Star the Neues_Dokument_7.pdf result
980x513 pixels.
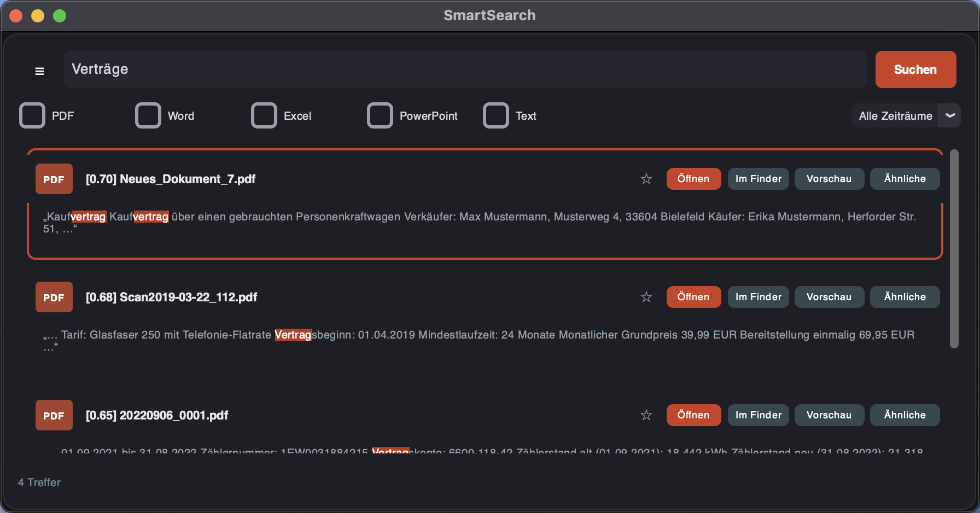pyautogui.click(x=646, y=179)
